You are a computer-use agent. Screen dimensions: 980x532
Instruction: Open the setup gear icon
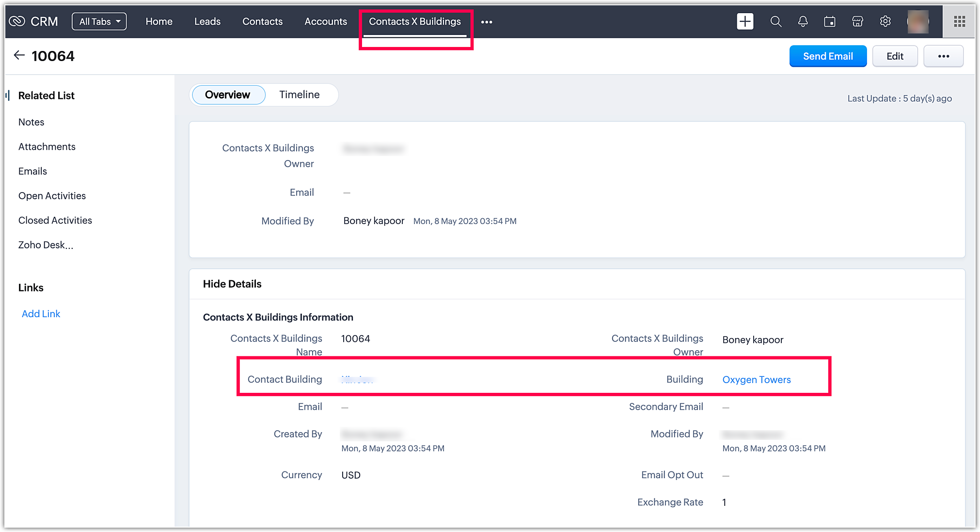point(885,21)
